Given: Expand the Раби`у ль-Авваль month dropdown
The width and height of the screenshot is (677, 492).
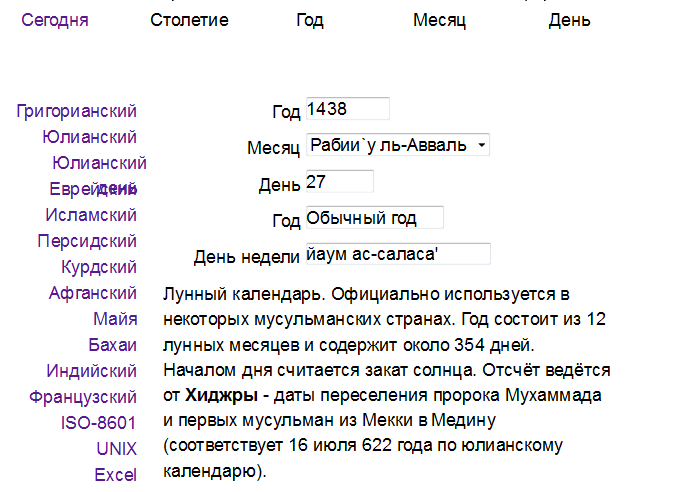Looking at the screenshot, I should click(x=397, y=145).
